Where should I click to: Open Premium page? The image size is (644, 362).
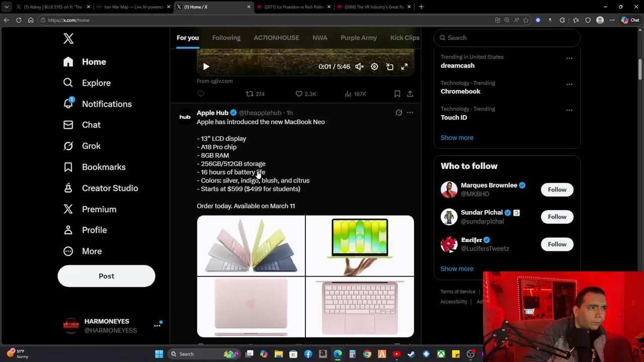point(90,209)
